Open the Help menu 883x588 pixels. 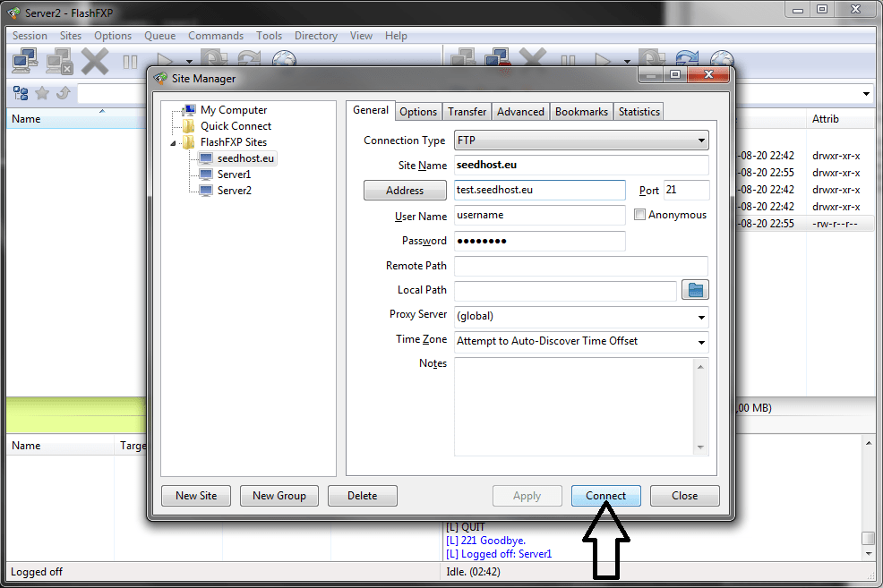pyautogui.click(x=396, y=36)
